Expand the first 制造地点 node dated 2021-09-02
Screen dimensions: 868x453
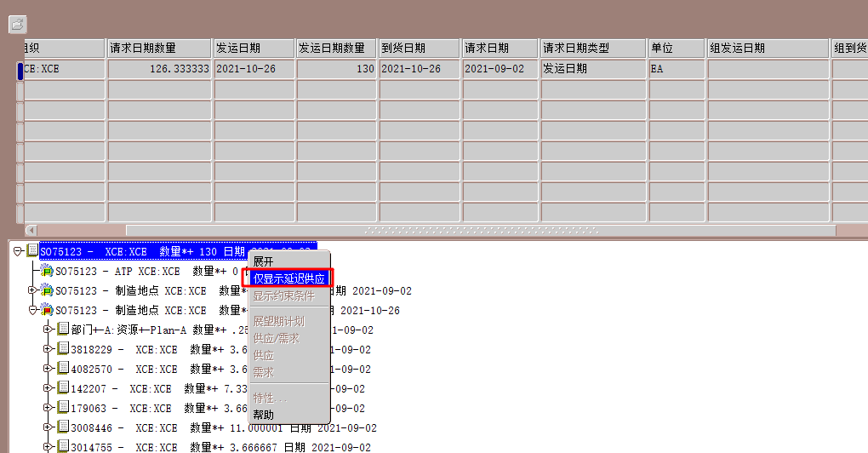(32, 290)
